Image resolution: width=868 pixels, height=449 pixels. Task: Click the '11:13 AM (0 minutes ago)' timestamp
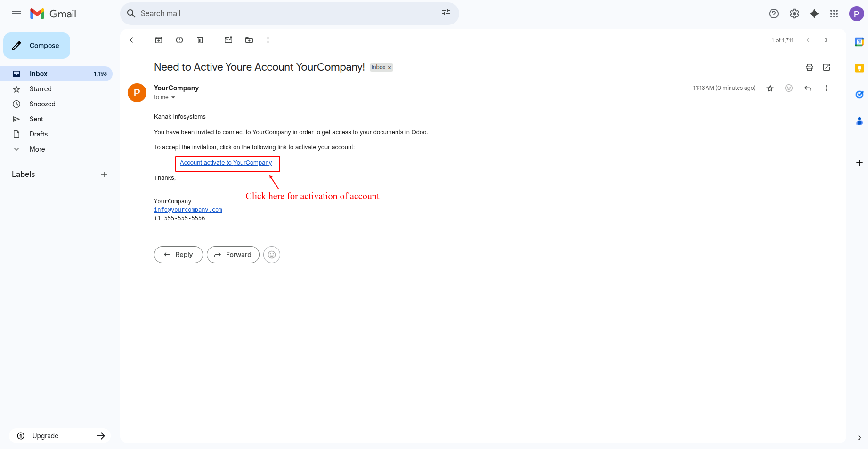click(724, 88)
